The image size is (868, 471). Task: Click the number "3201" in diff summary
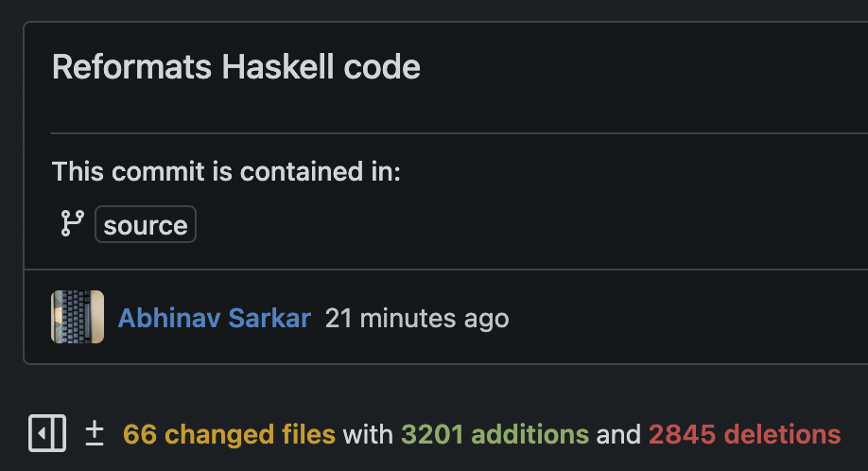(x=432, y=435)
